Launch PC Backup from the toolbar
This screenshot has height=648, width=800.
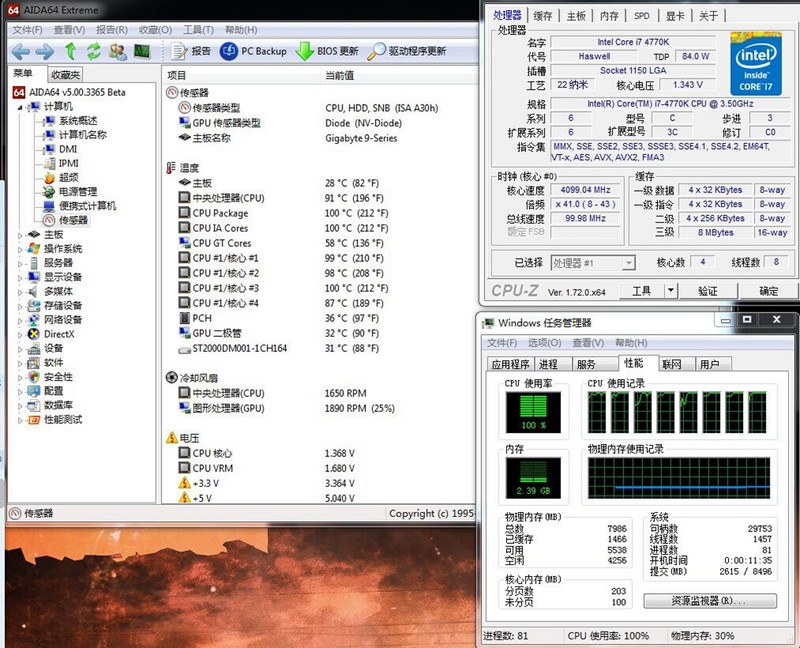253,51
